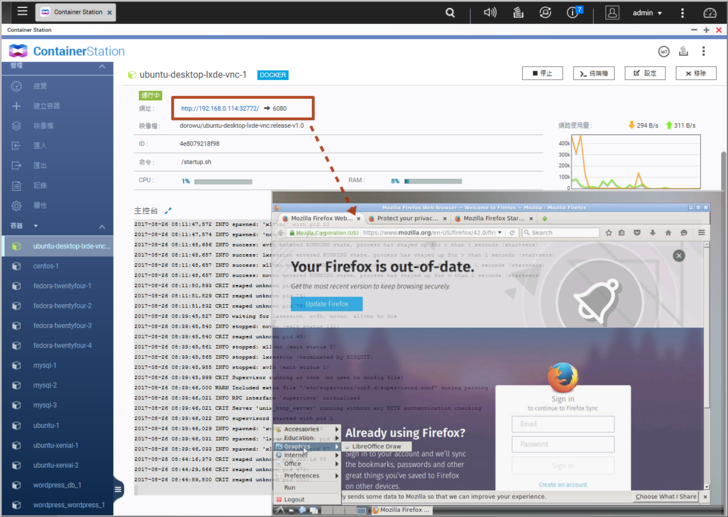728x517 pixels.
Task: Open the QTS search magnifier
Action: pos(450,13)
